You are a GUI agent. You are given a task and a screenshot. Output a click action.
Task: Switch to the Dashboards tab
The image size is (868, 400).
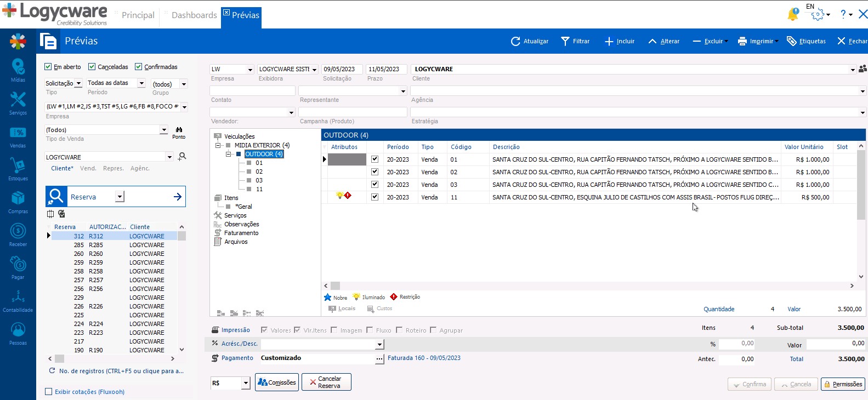[194, 15]
